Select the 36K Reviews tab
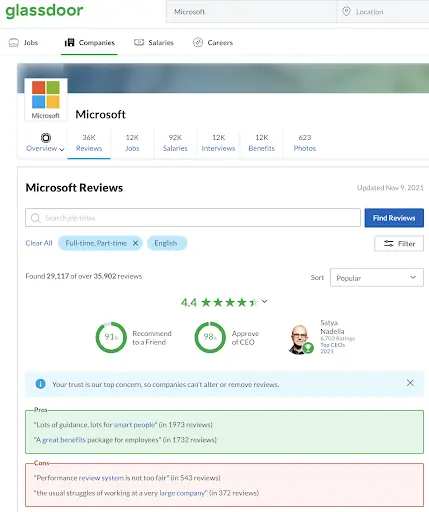429x512 pixels. [x=89, y=143]
